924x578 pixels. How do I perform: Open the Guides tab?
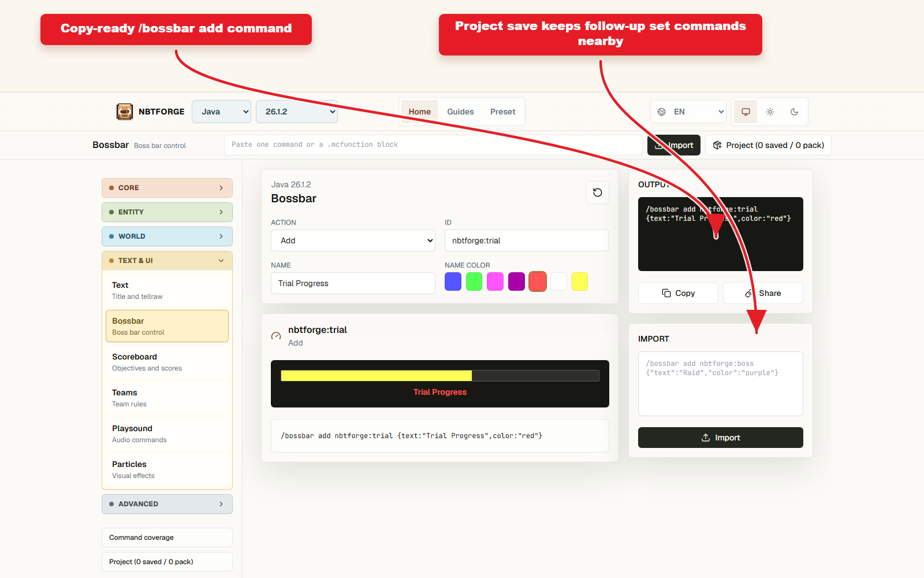(460, 112)
